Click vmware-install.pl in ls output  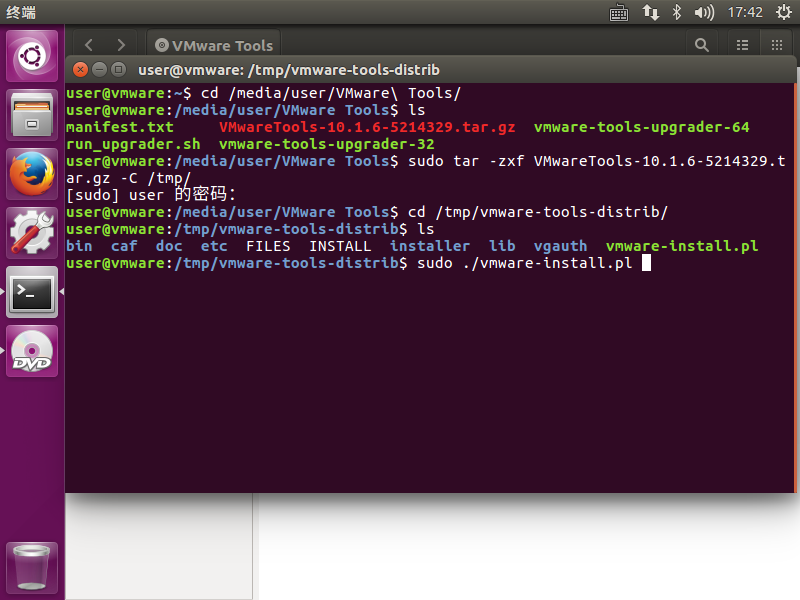tap(682, 246)
